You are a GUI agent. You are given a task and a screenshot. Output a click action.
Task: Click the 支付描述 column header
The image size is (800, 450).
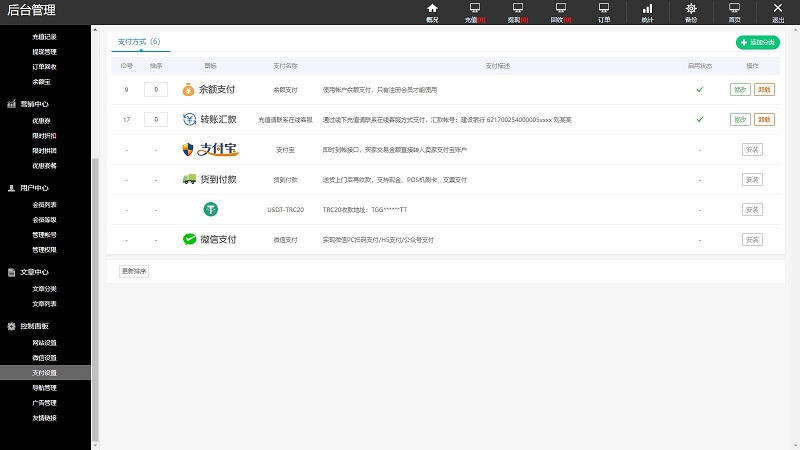[497, 66]
